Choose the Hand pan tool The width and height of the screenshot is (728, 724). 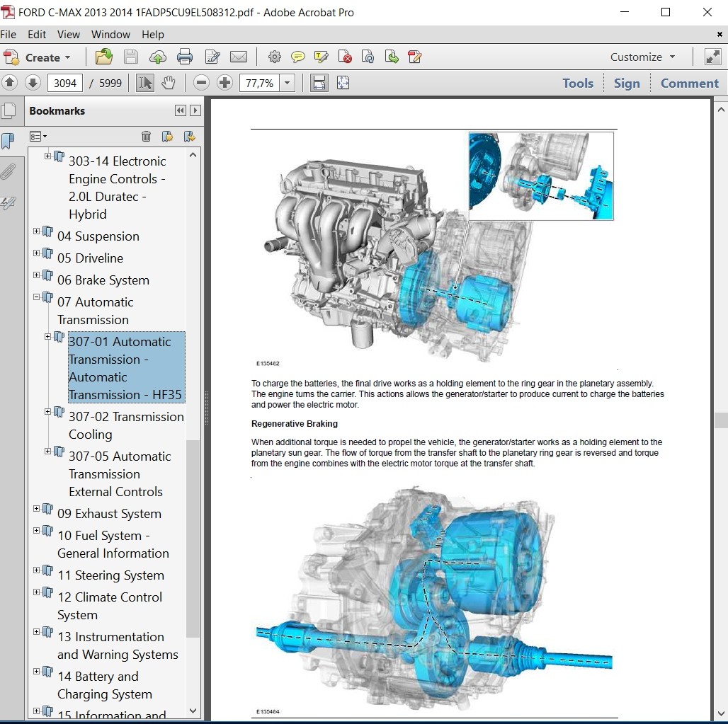(168, 83)
